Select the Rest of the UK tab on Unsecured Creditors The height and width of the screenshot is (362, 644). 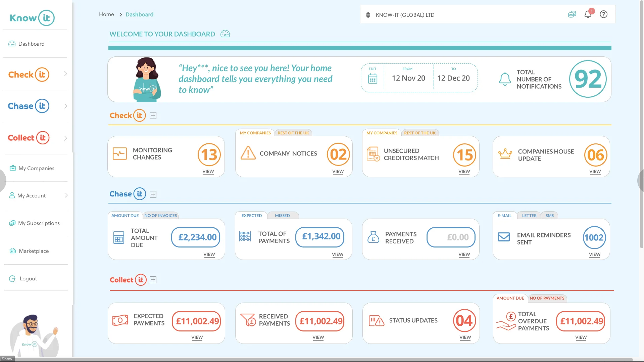click(420, 133)
